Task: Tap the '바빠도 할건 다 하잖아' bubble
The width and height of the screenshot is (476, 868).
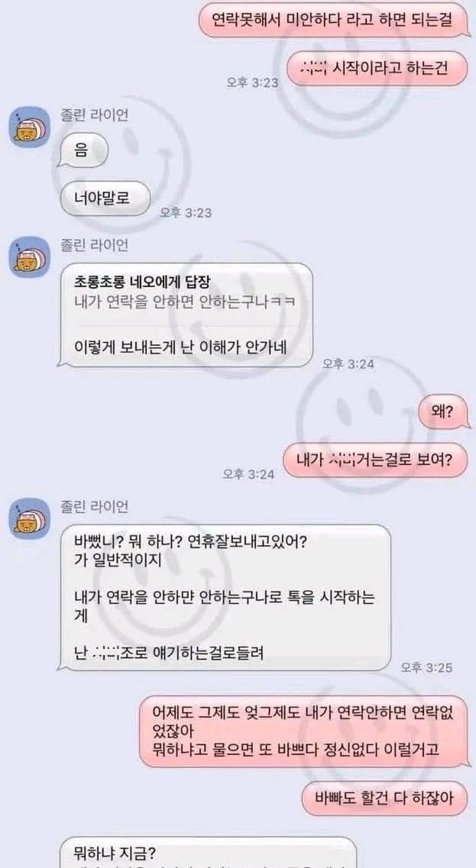Action: pos(384,798)
